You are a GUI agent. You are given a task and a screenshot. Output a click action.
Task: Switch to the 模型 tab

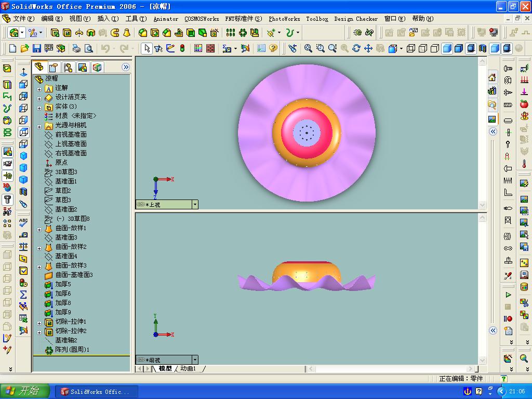[165, 368]
